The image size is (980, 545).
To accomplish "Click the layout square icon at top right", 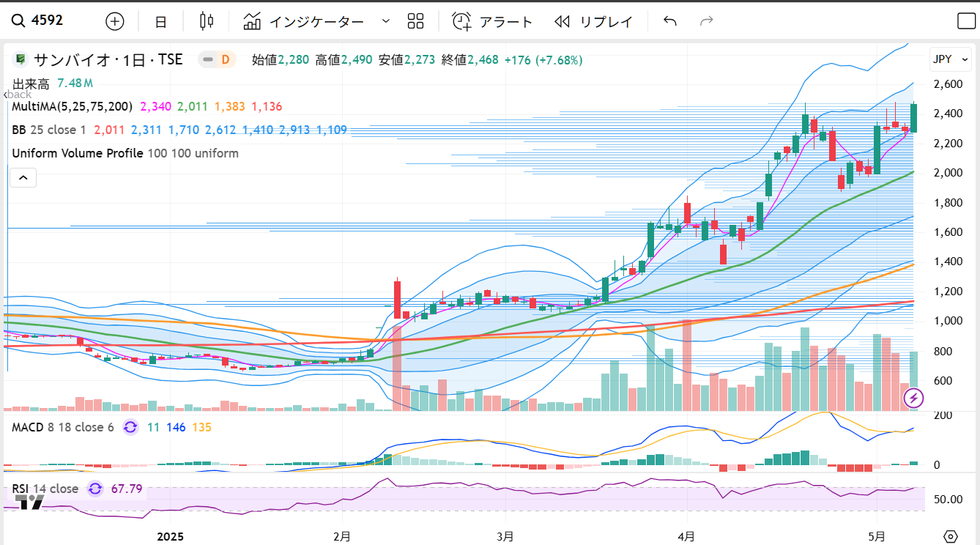I will (x=966, y=21).
